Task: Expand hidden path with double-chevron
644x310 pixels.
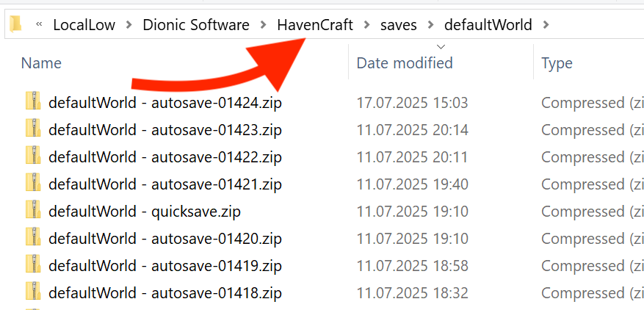Action: (39, 24)
